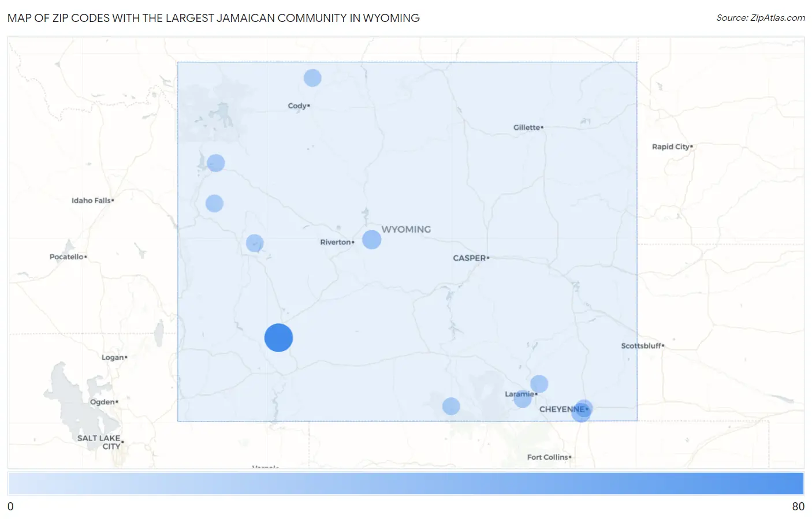
Task: Click the legend maximum value 80
Action: [x=798, y=506]
